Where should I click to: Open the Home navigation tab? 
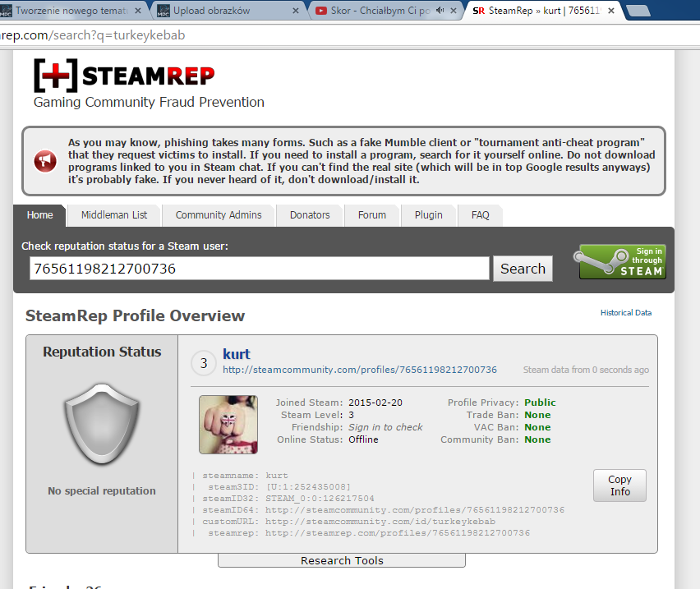39,215
